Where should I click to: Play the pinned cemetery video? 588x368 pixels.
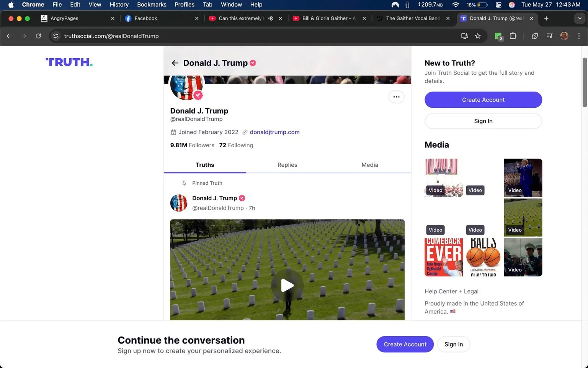[x=287, y=285]
